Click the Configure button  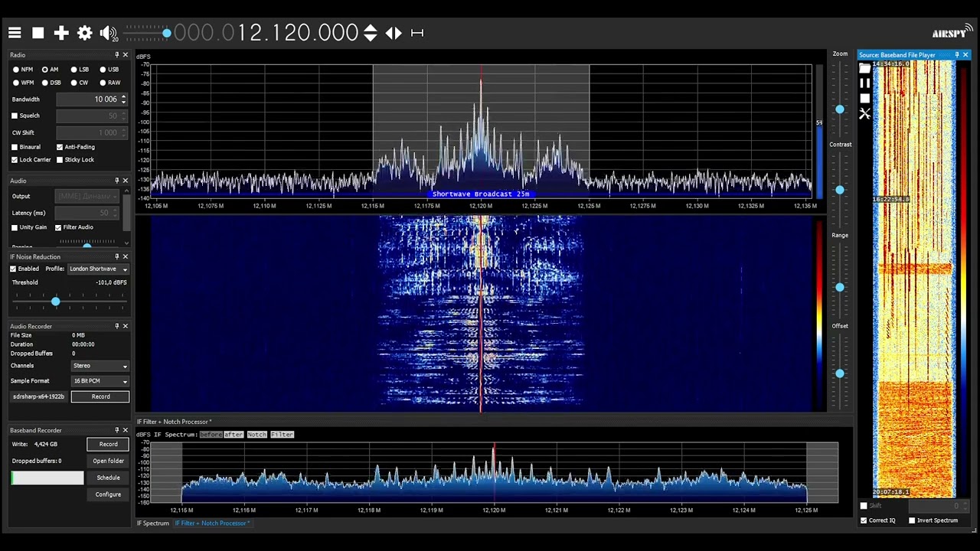tap(108, 494)
